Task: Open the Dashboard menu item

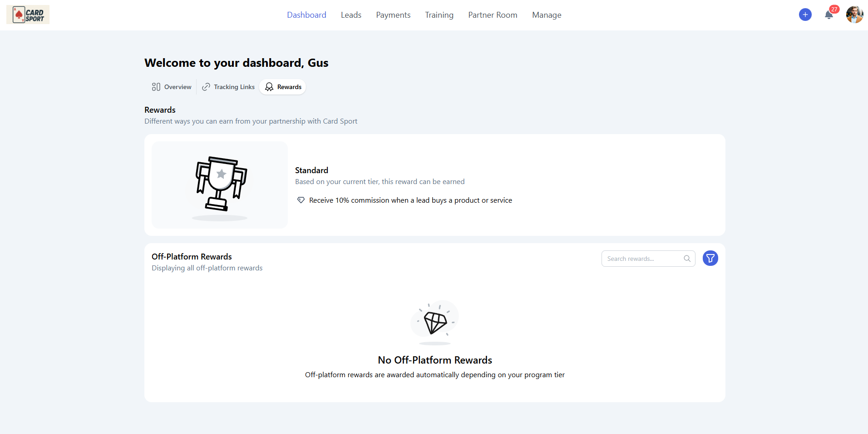Action: tap(306, 15)
